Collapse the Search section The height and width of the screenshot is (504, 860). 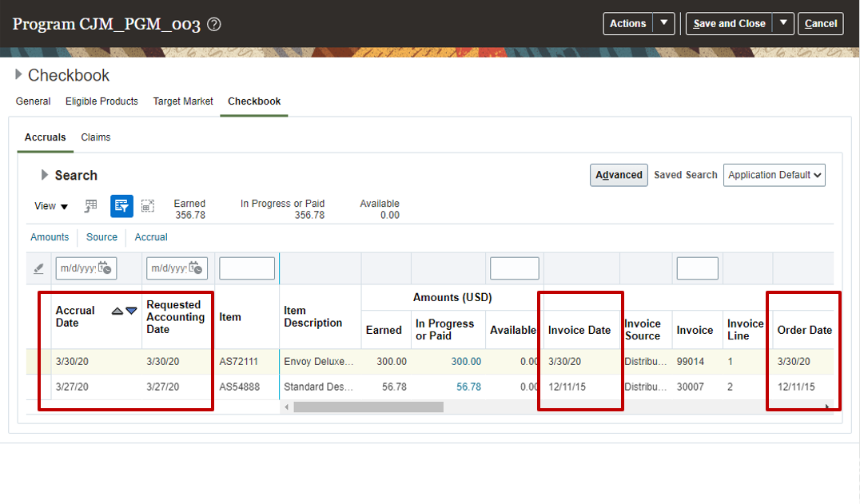[x=46, y=175]
